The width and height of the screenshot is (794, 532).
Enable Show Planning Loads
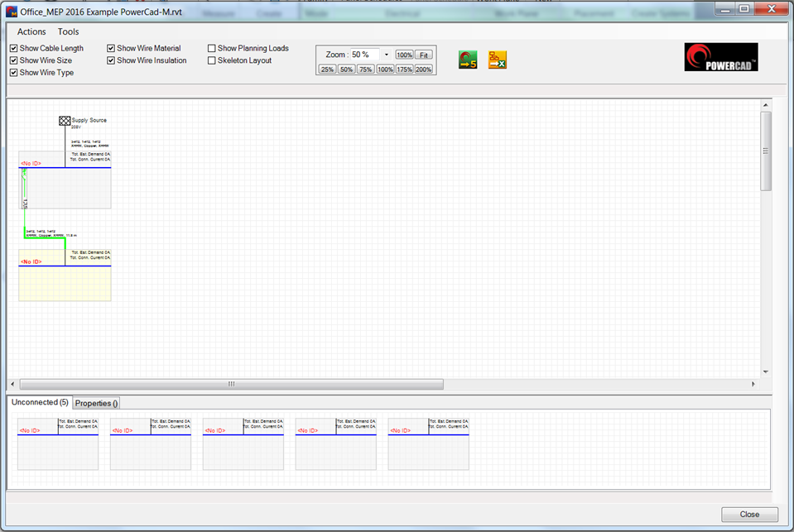(x=212, y=48)
